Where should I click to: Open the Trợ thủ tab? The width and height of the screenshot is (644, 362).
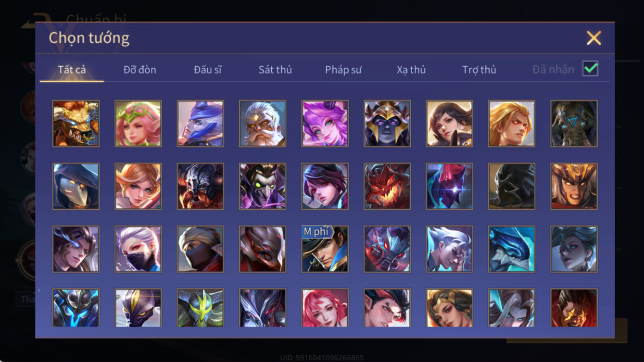click(479, 70)
